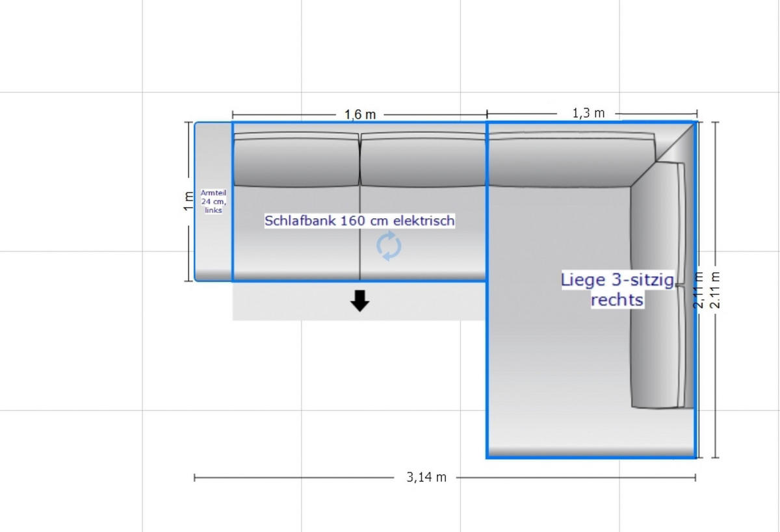Pick the 'Armteil 24 cm, links' armrest module
The width and height of the screenshot is (780, 532).
(213, 202)
